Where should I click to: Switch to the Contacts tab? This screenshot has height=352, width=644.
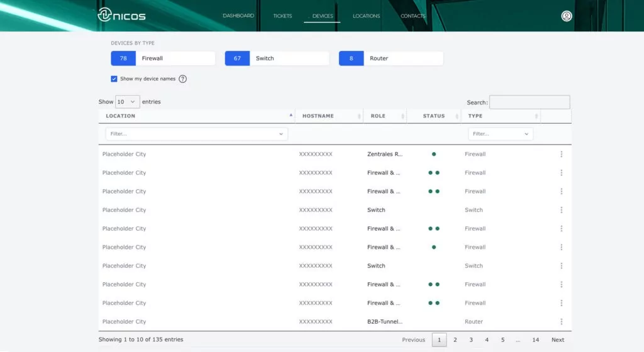(413, 16)
